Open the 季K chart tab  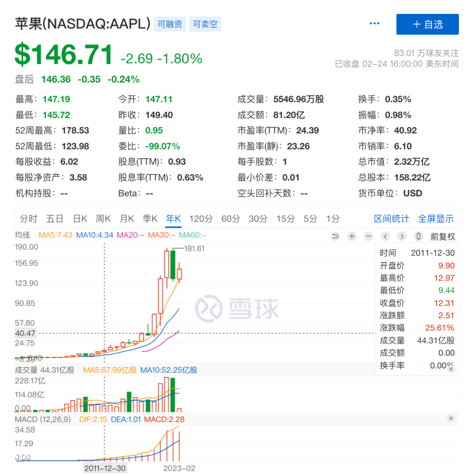pyautogui.click(x=150, y=219)
